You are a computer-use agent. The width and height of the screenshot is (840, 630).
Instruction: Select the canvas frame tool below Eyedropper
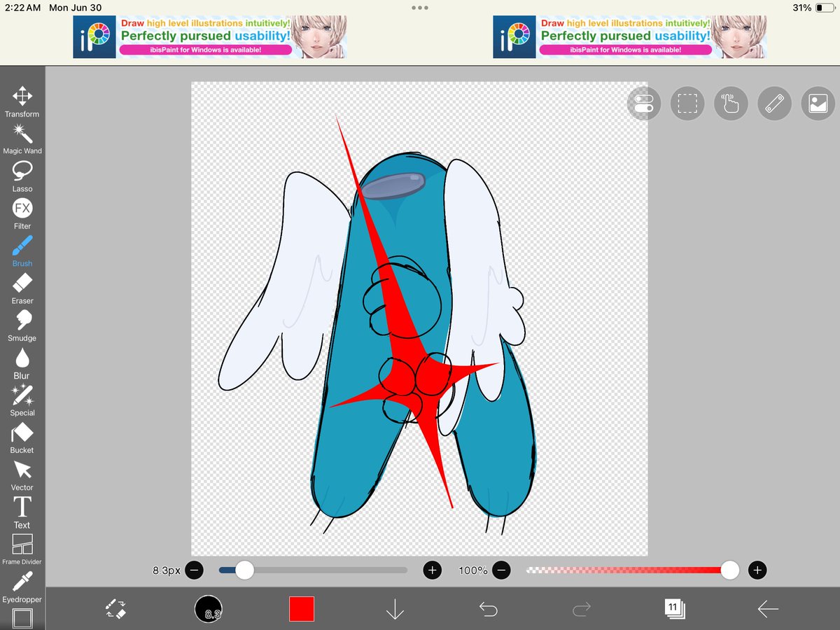22,619
